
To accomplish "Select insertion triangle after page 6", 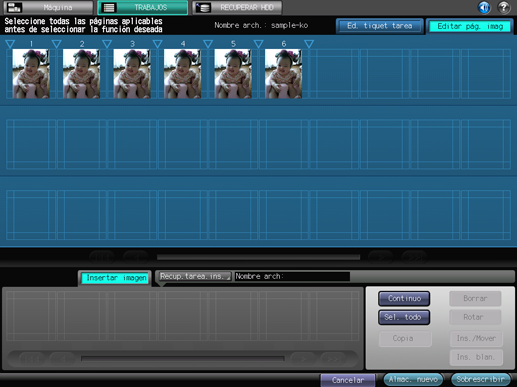I will tap(309, 44).
